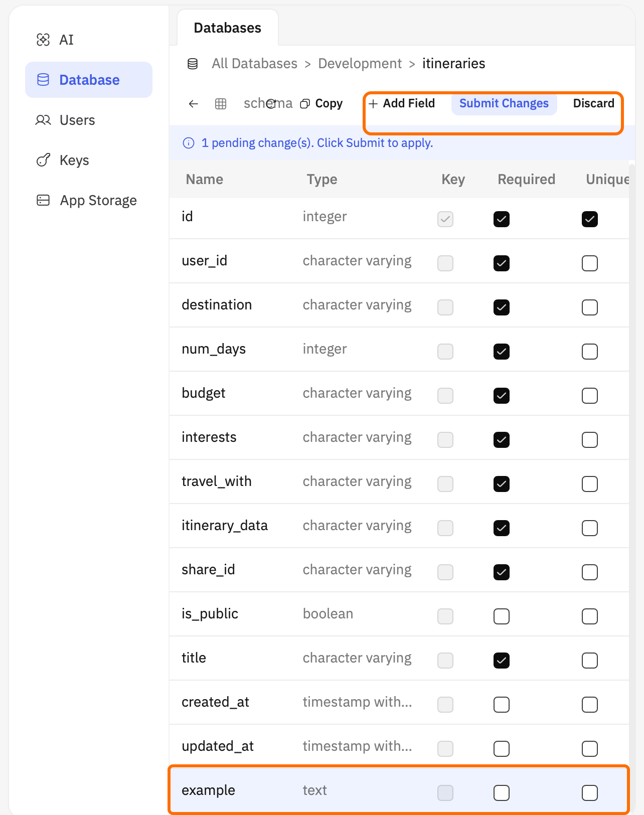The image size is (644, 815).
Task: Click Submit Changes button
Action: pos(504,103)
